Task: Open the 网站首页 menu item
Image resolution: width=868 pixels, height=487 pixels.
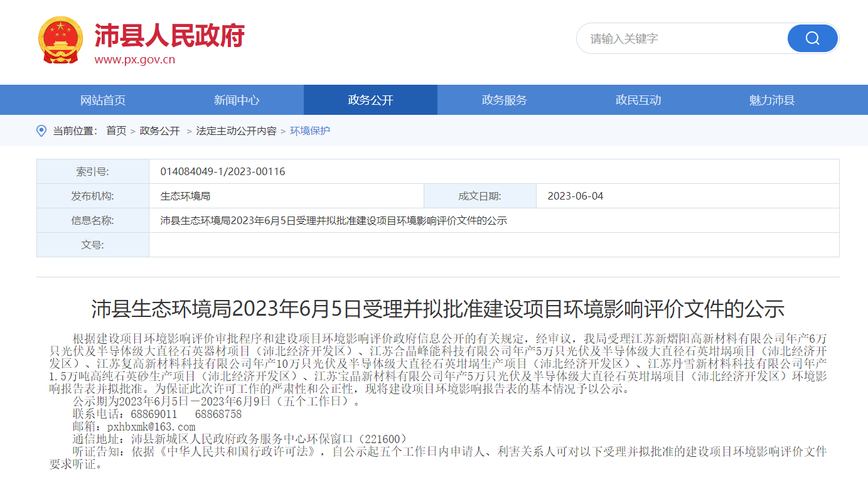Action: click(103, 100)
